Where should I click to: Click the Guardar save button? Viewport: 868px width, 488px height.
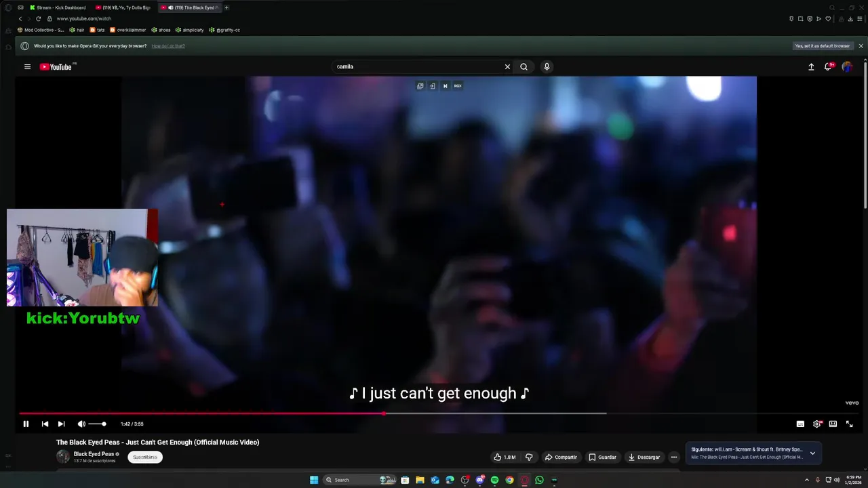click(602, 457)
